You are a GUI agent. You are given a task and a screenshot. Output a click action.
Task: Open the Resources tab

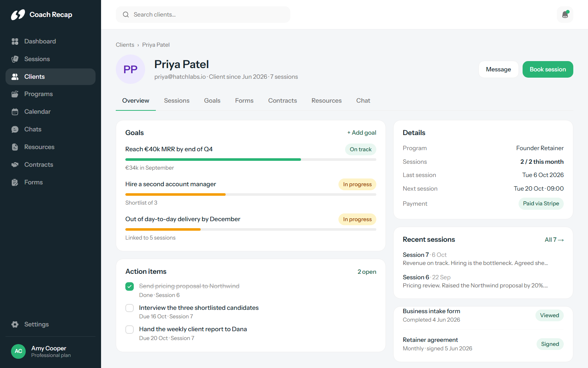pos(327,101)
